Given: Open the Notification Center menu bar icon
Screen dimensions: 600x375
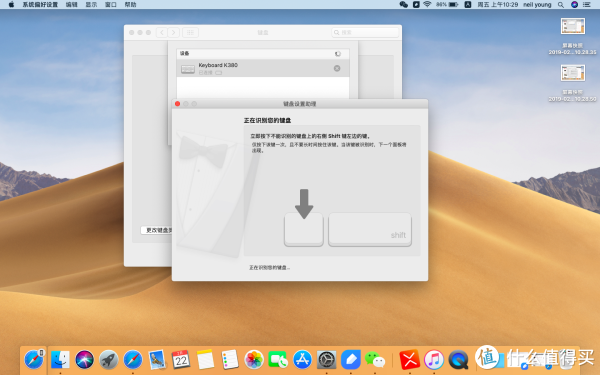Looking at the screenshot, I should click(587, 5).
